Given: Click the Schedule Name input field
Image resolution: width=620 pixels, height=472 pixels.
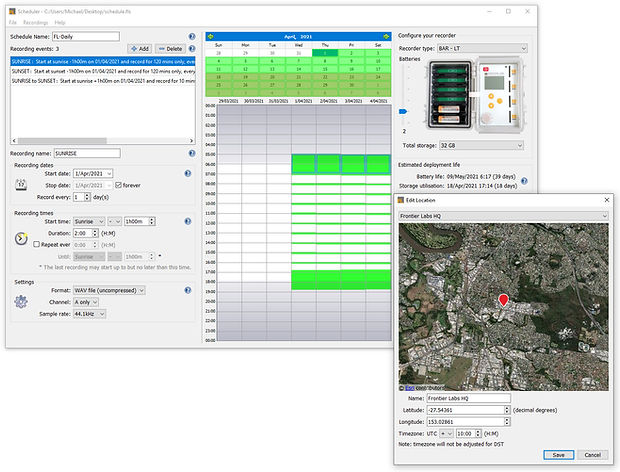Looking at the screenshot, I should [86, 36].
